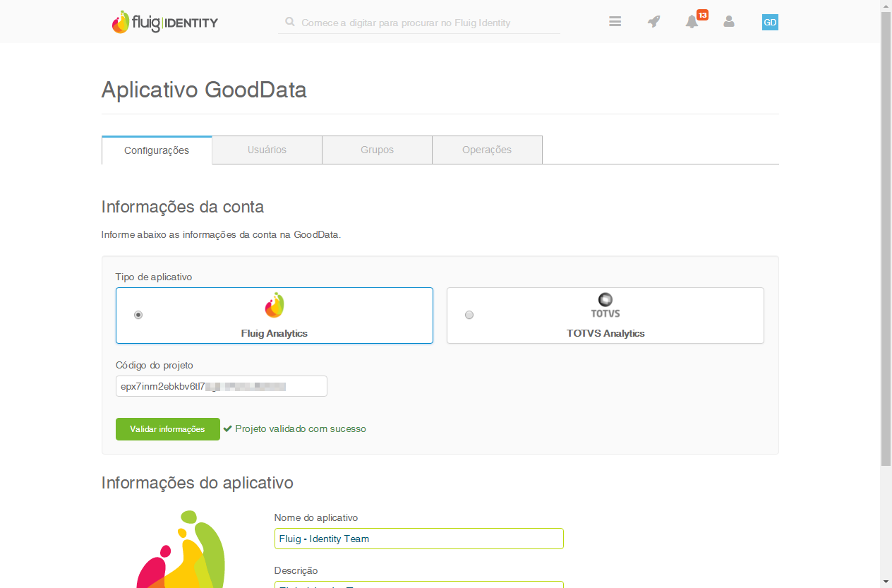
Task: Click the 'Informações da conta' heading
Action: (183, 207)
